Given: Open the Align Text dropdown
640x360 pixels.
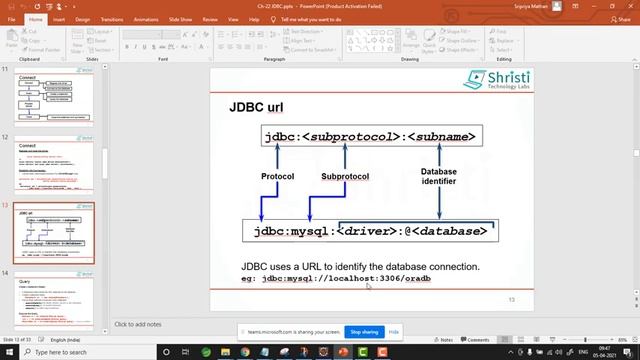Looking at the screenshot, I should [299, 40].
